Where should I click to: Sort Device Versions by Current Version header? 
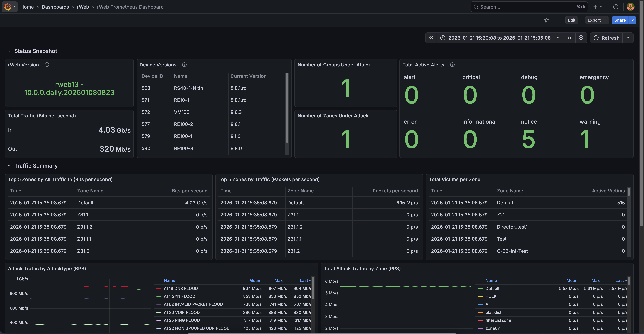coord(248,76)
